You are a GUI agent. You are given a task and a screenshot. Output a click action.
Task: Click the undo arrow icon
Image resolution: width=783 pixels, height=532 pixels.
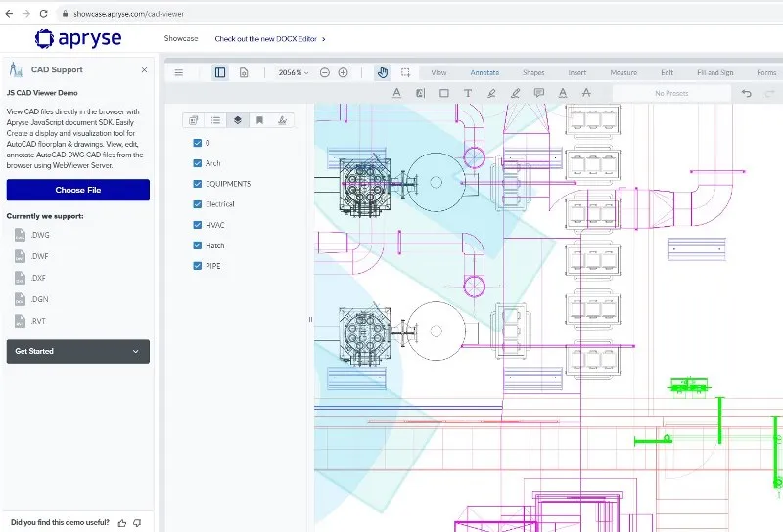746,93
